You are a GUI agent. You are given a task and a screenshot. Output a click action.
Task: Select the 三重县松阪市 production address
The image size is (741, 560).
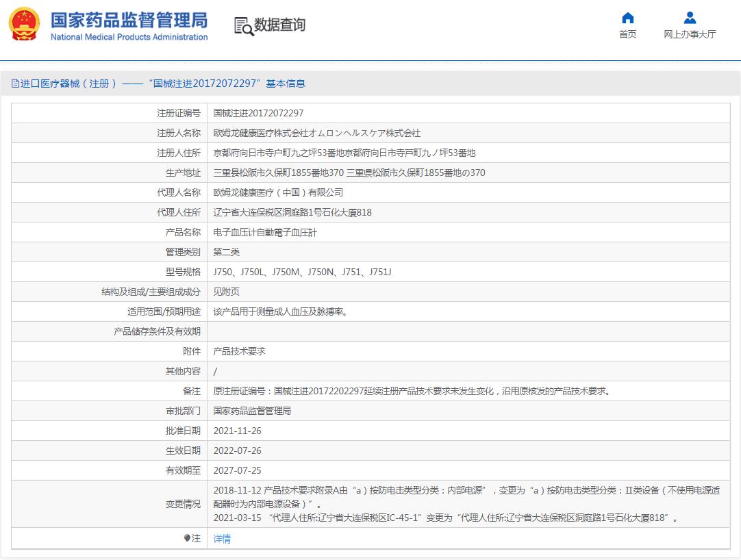coord(349,173)
